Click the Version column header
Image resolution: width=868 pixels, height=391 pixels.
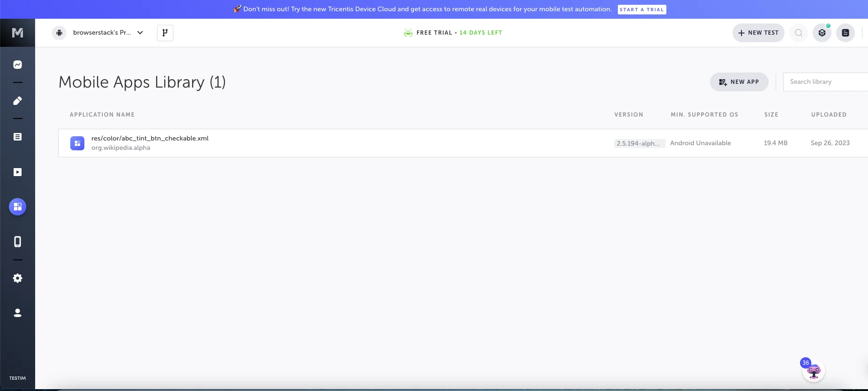[629, 115]
